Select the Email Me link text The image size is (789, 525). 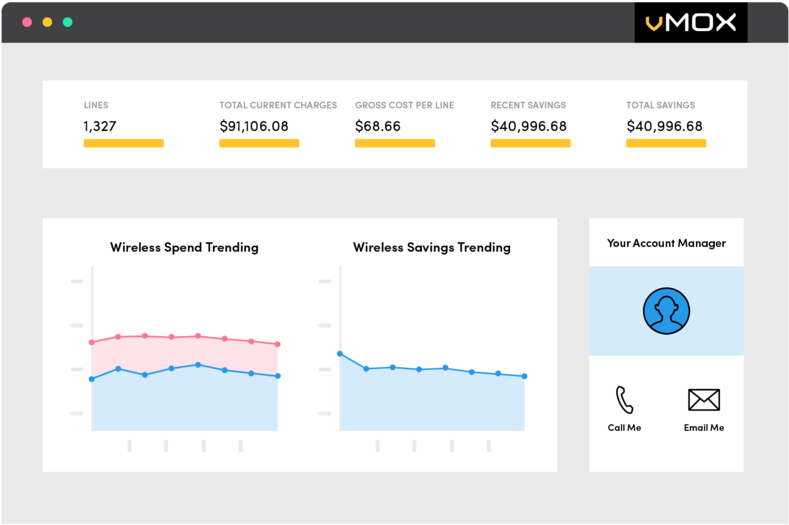[704, 428]
